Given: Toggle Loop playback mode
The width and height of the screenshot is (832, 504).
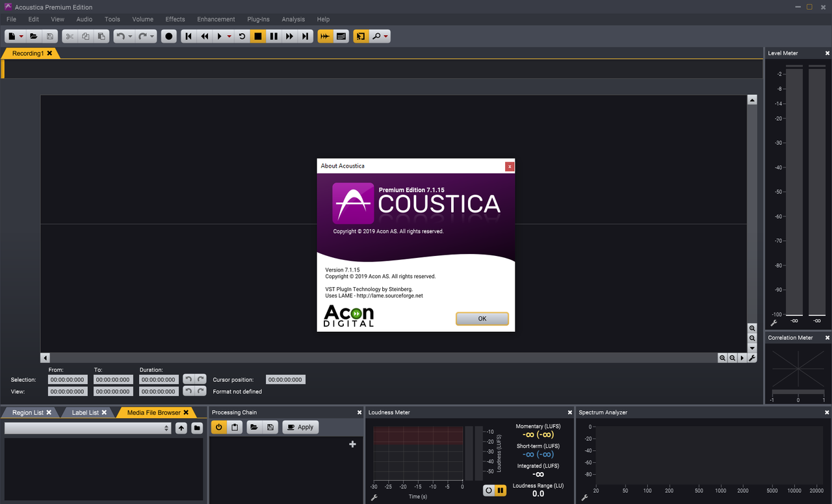Looking at the screenshot, I should pyautogui.click(x=242, y=36).
